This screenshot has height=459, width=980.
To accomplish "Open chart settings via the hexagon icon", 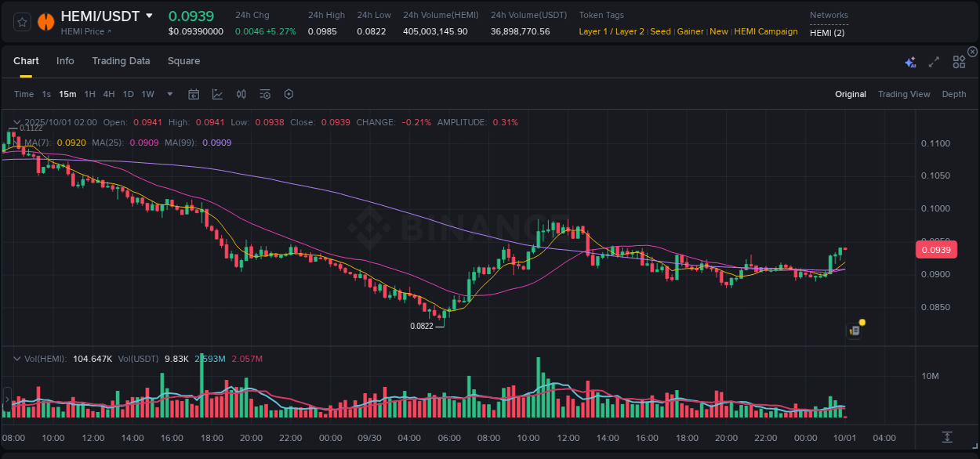I will 289,93.
